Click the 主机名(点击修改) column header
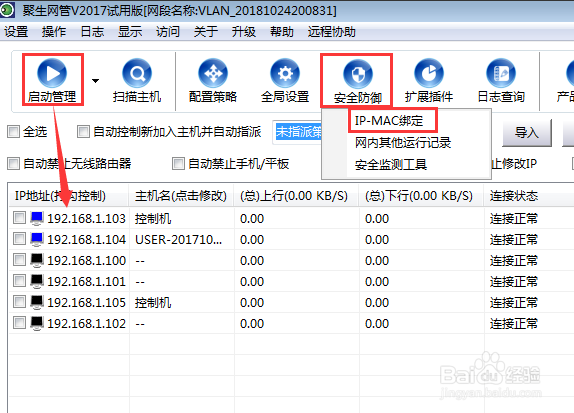 181,196
